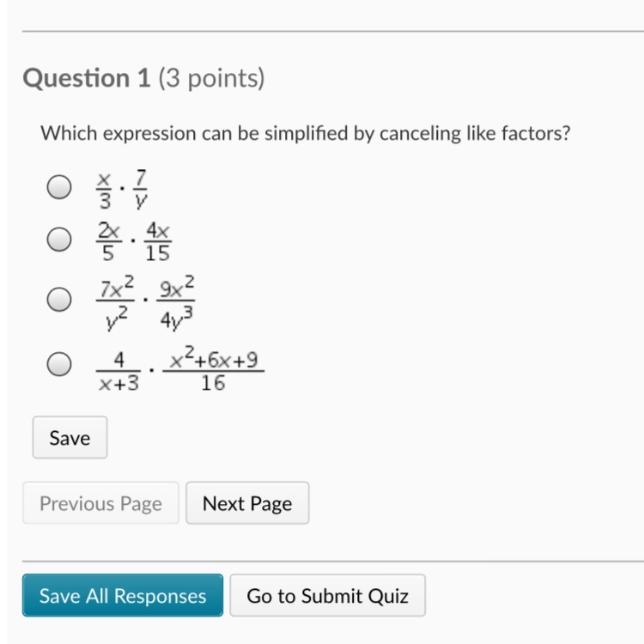Viewport: 644px width, 644px height.
Task: Click the Question 1 heading
Action: (x=87, y=79)
